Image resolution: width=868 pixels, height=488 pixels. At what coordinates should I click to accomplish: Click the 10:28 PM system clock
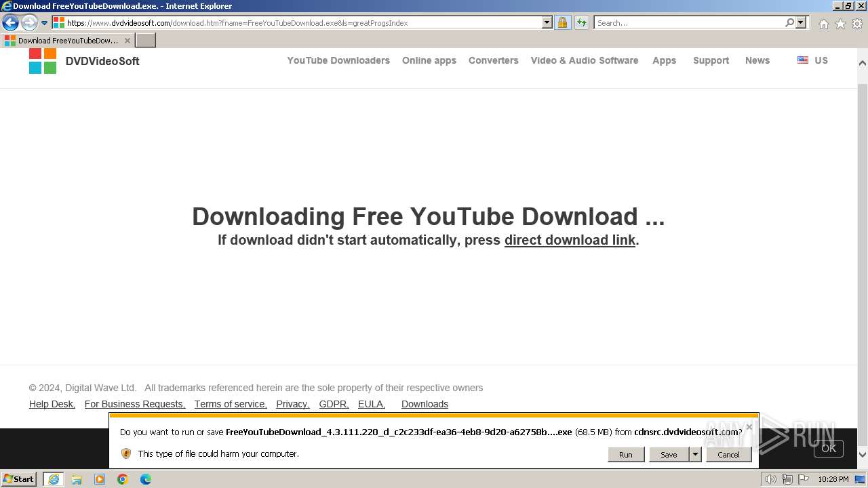833,479
